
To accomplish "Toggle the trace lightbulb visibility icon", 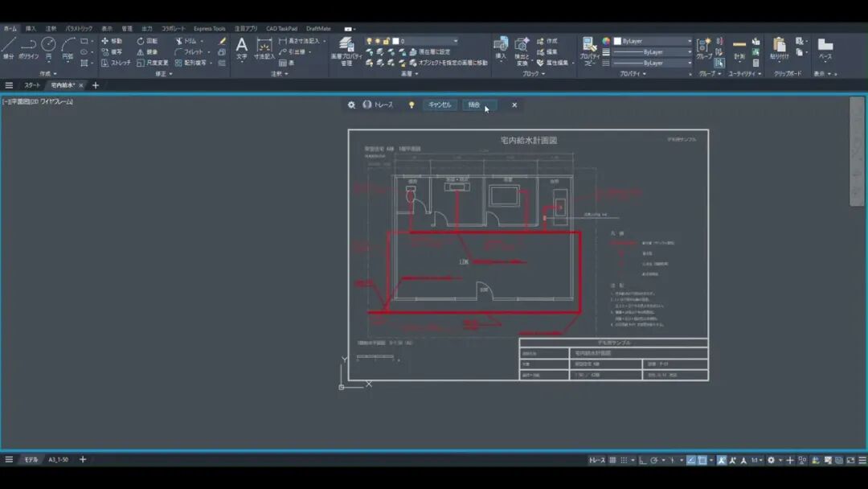I will pyautogui.click(x=411, y=105).
